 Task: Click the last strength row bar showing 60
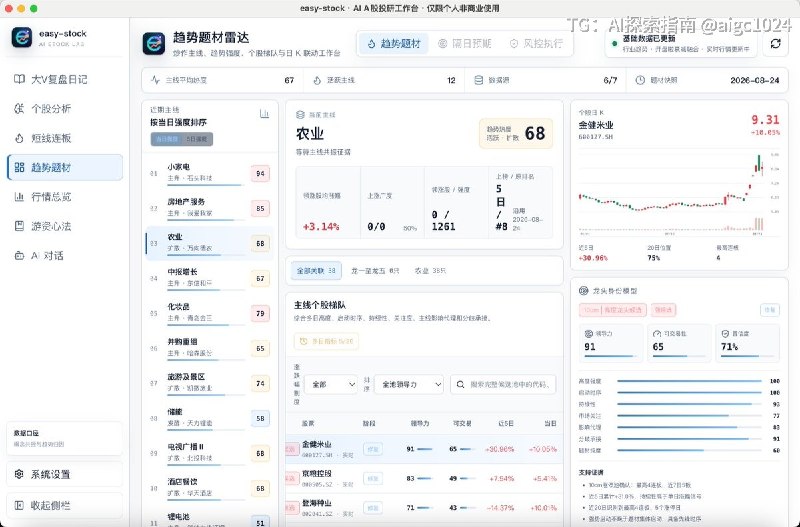[689, 450]
